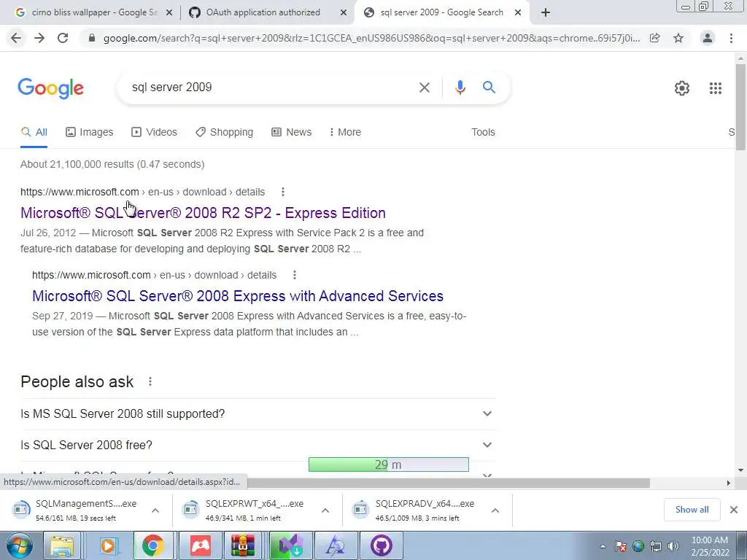Open the Google apps grid

[x=716, y=88]
